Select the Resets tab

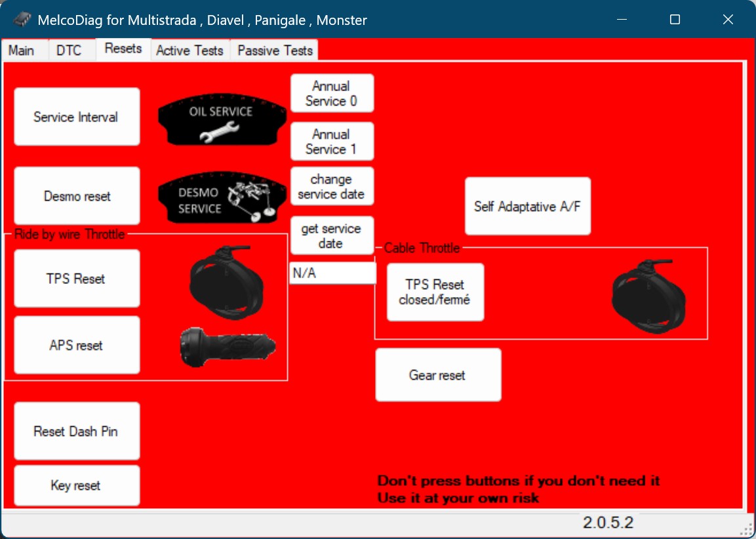click(x=123, y=49)
